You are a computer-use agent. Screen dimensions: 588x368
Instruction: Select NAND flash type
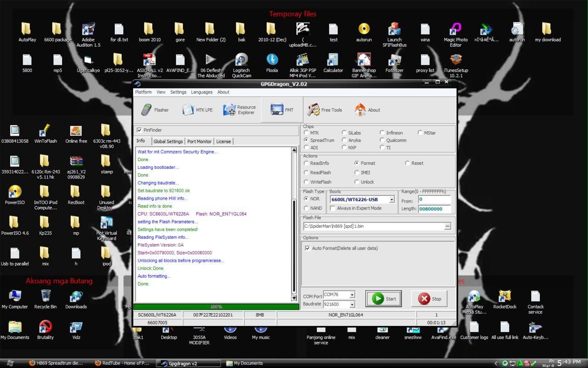[x=306, y=208]
